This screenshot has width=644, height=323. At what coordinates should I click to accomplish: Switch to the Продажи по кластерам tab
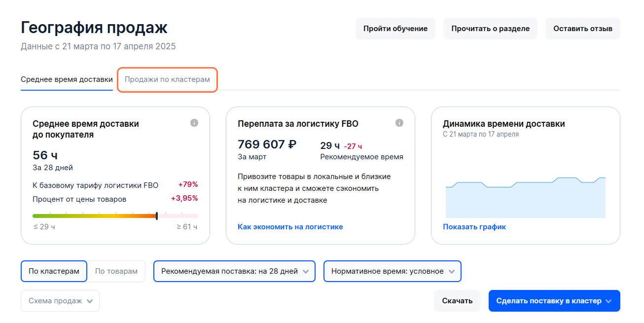click(167, 79)
